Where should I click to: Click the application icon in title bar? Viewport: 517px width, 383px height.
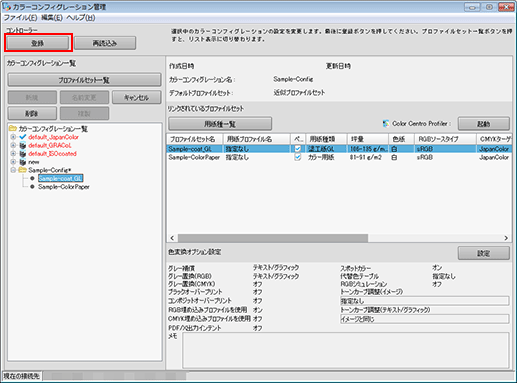click(x=6, y=7)
